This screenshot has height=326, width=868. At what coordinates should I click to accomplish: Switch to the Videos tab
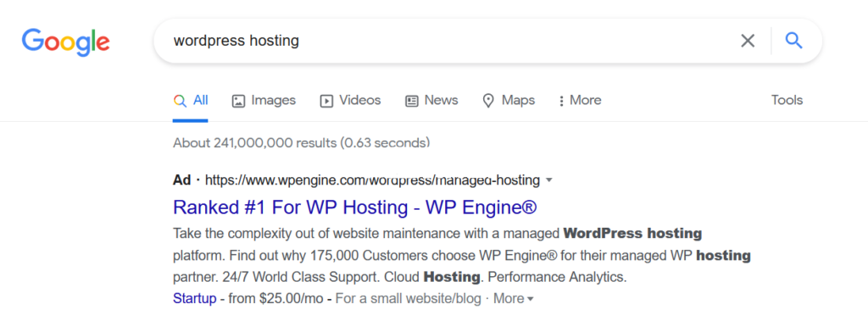350,101
